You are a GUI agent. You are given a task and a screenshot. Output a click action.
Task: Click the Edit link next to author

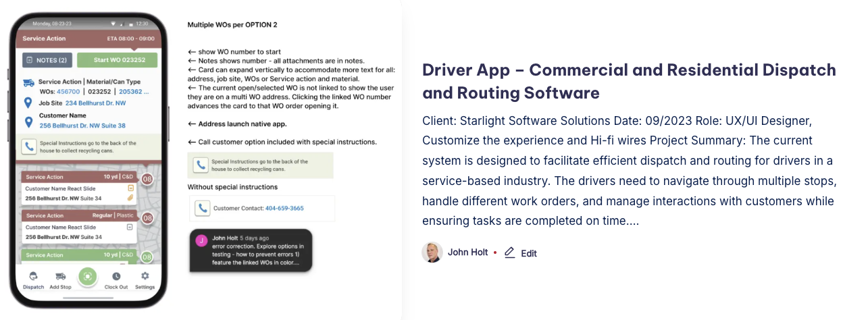point(528,253)
